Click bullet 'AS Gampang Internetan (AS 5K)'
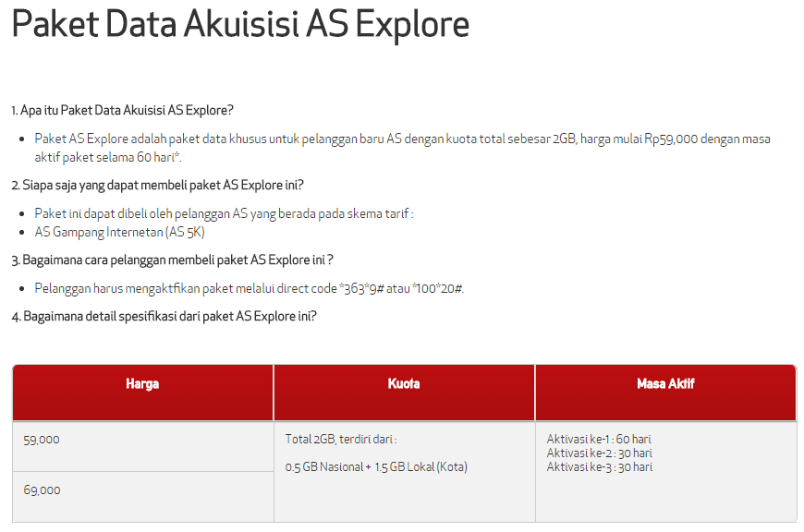Image resolution: width=804 pixels, height=532 pixels. click(x=119, y=232)
